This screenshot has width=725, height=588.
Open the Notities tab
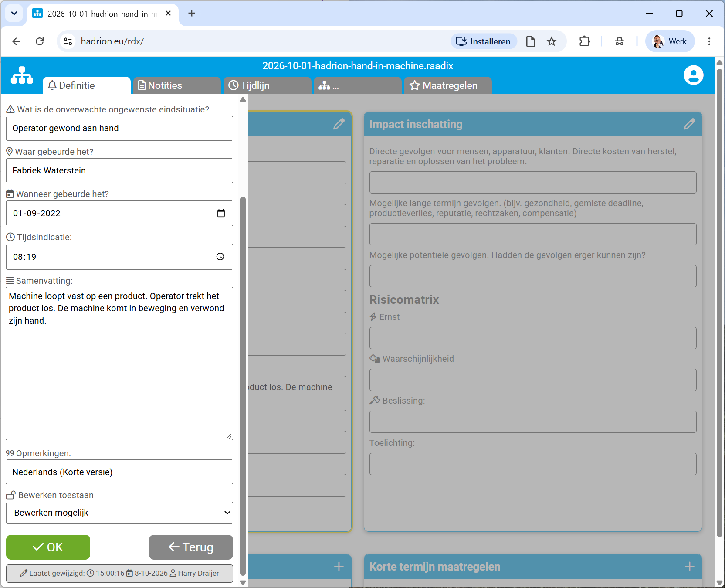(x=177, y=85)
